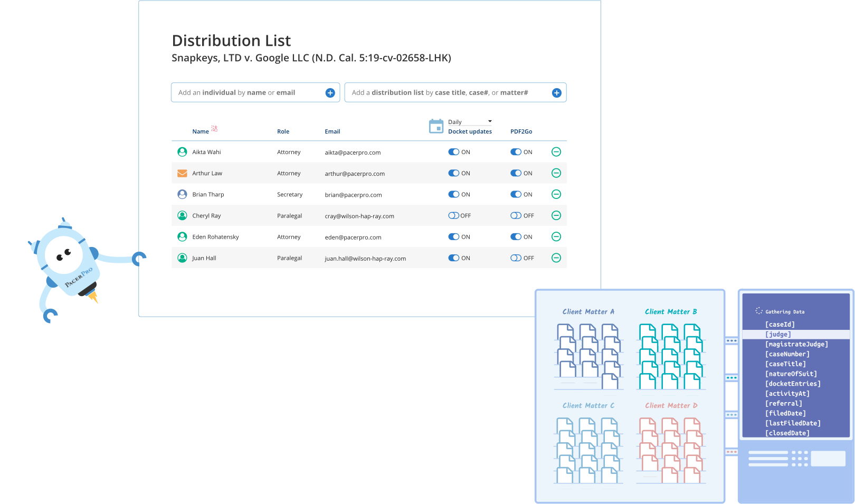Sort by the Name column header

point(201,131)
